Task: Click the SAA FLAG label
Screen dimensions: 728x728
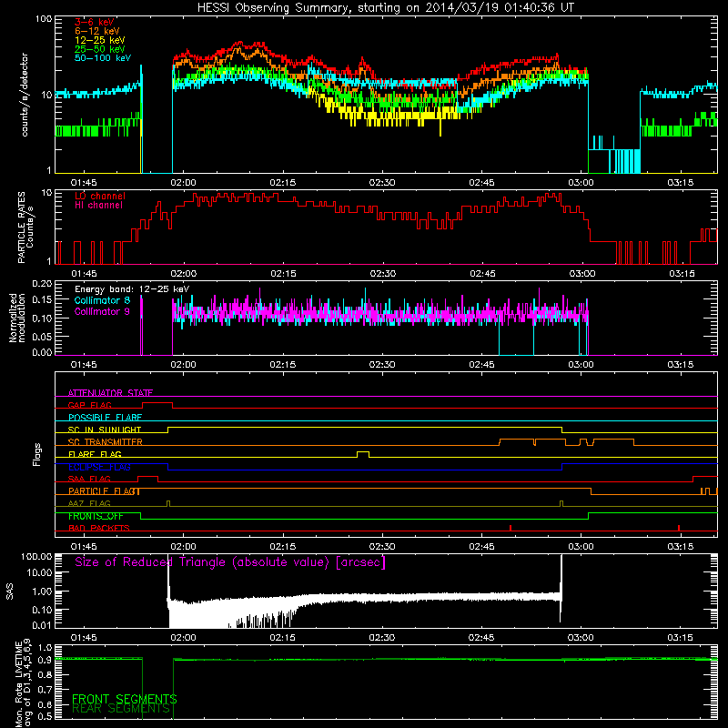Action: [x=89, y=479]
